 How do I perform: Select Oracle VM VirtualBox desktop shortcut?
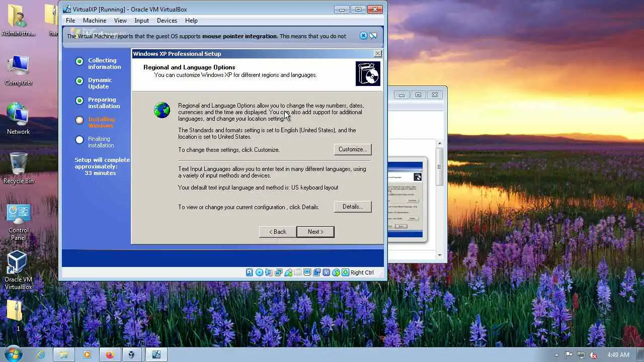click(x=18, y=270)
